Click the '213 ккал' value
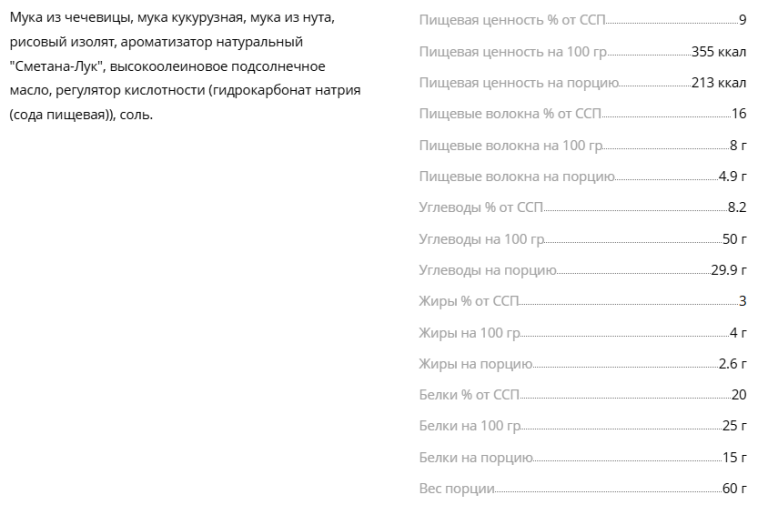 point(719,83)
